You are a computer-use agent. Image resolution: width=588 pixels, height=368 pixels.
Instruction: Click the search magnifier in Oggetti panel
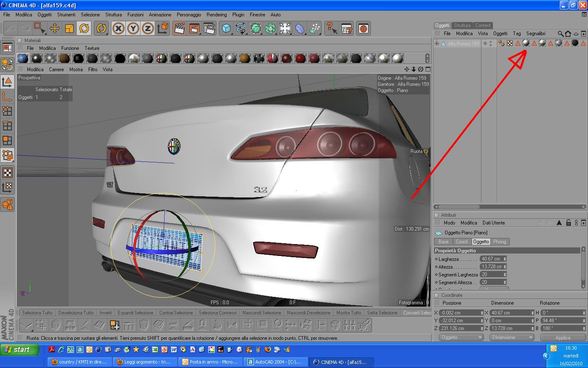pyautogui.click(x=561, y=34)
